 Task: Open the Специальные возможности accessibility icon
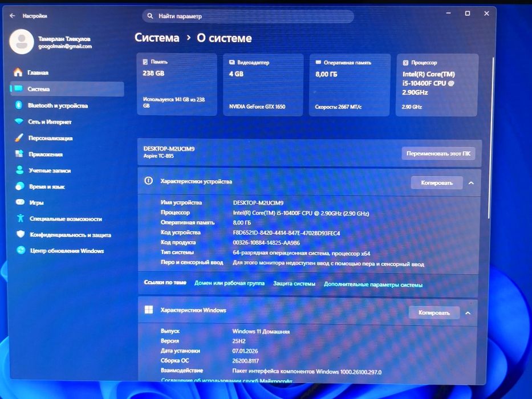21,218
